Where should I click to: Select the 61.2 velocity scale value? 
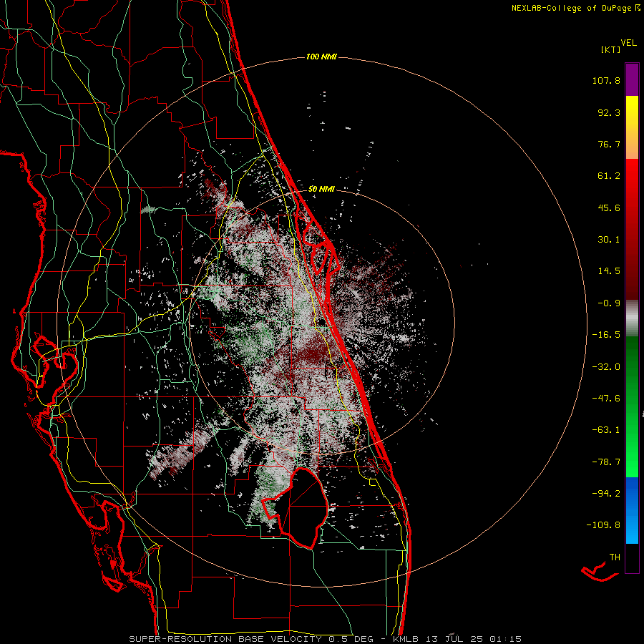point(609,176)
